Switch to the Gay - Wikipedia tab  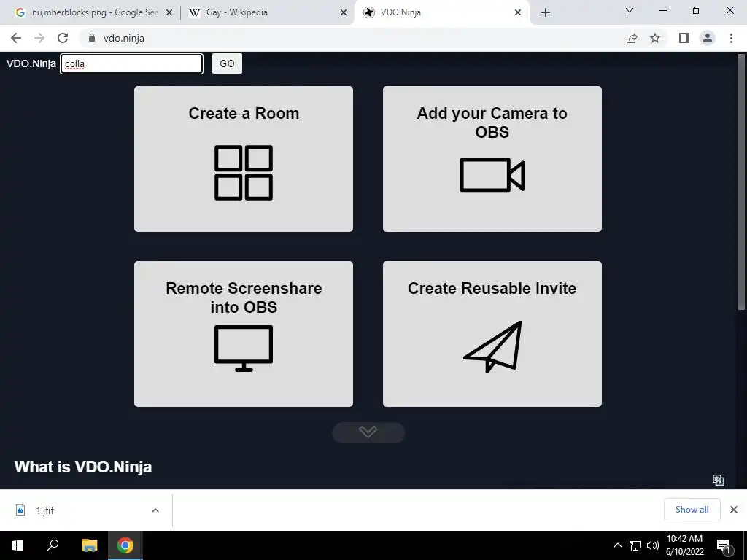click(x=268, y=12)
